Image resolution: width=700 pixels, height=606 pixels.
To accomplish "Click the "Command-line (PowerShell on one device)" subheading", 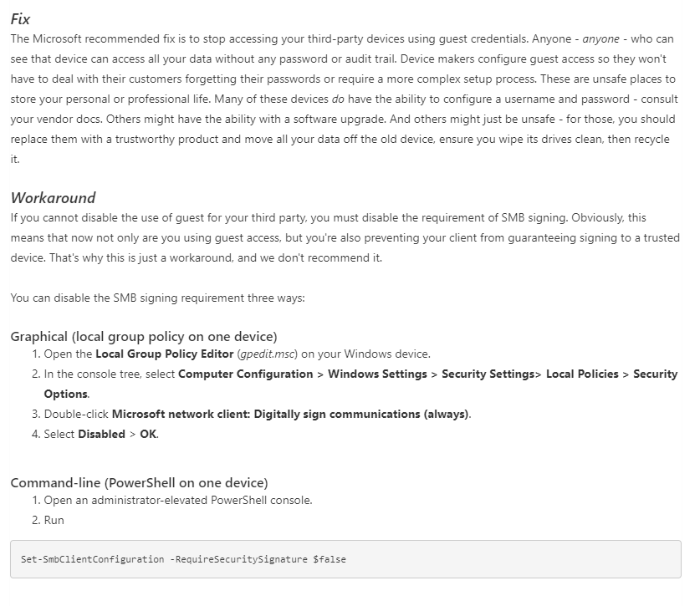I will point(139,482).
